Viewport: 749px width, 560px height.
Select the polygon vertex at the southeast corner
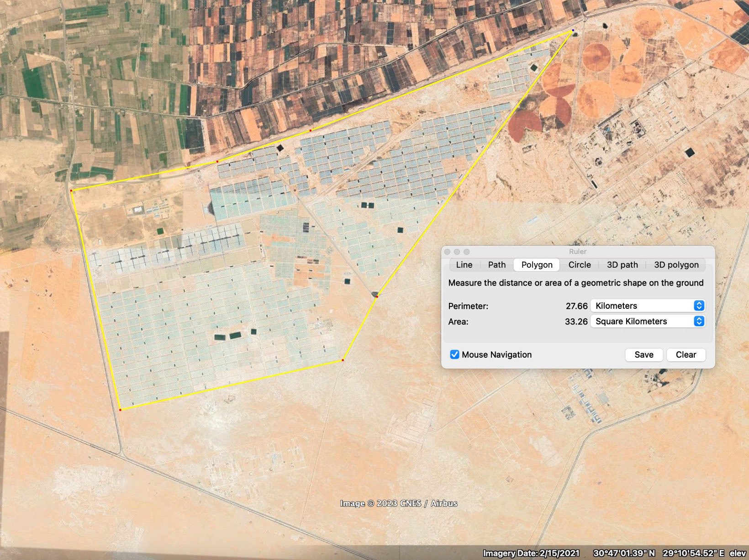pyautogui.click(x=343, y=360)
